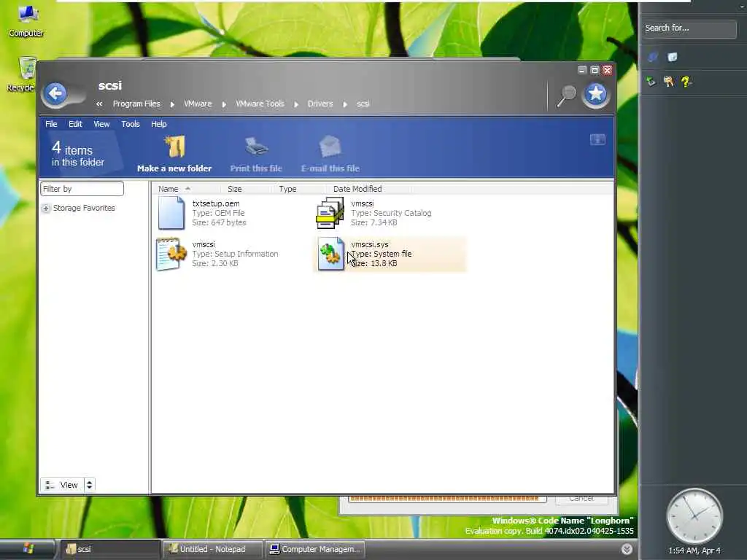
Task: Open the Computer desktop icon
Action: pyautogui.click(x=26, y=21)
